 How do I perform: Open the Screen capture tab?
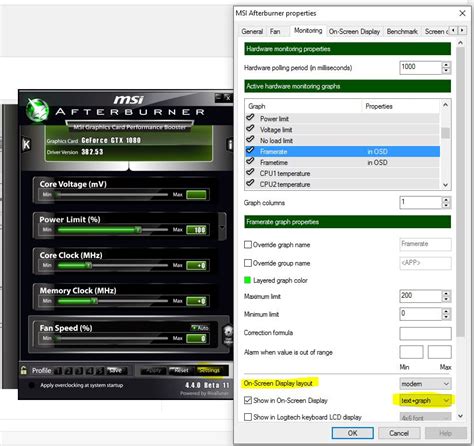pos(436,31)
